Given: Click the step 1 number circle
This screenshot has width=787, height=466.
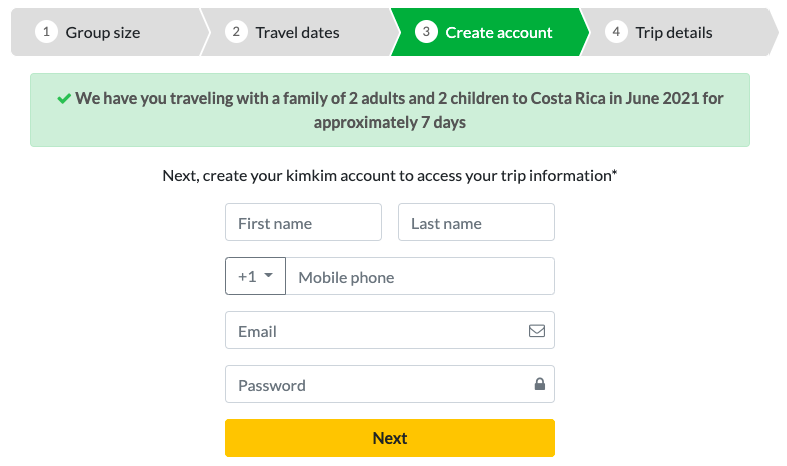Looking at the screenshot, I should (46, 32).
